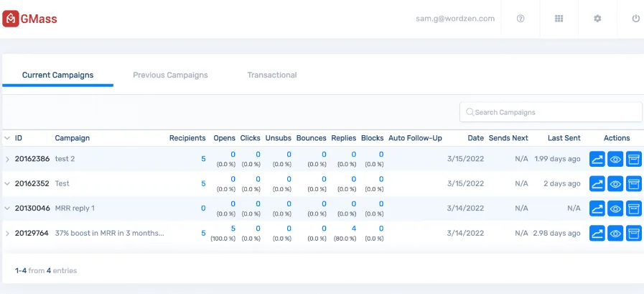644x294 pixels.
Task: Toggle eye view icon for campaign 20162352
Action: point(615,183)
